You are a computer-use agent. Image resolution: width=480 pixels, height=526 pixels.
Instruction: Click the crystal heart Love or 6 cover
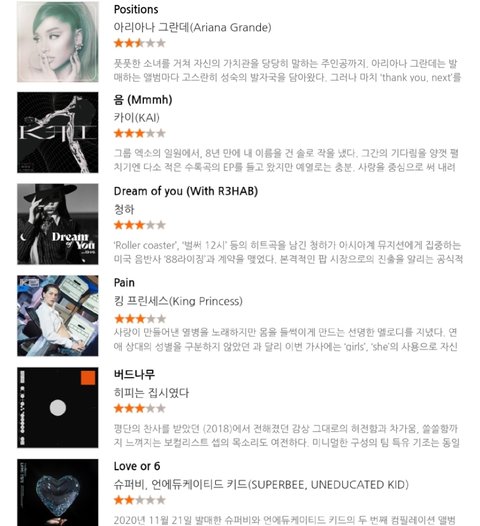tap(58, 492)
